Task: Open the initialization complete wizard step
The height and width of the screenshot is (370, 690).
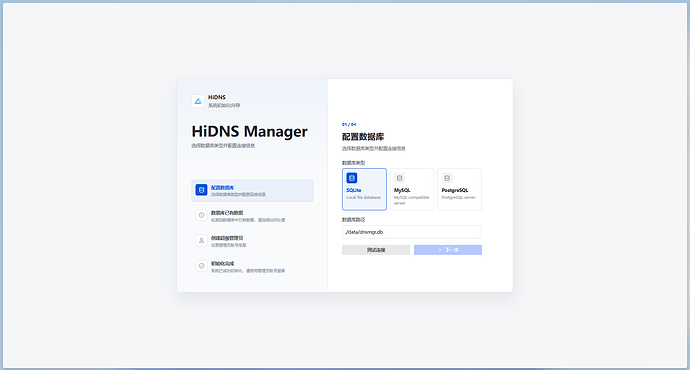Action: pyautogui.click(x=252, y=266)
